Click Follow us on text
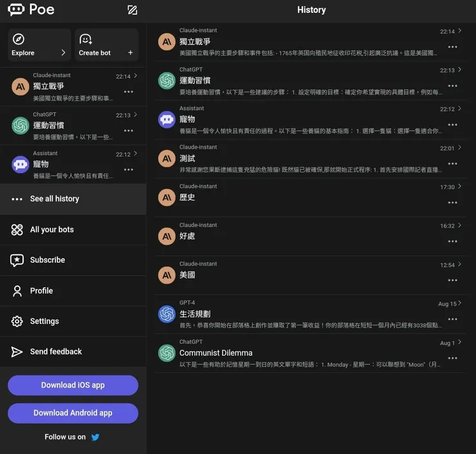The width and height of the screenshot is (476, 454). [65, 437]
